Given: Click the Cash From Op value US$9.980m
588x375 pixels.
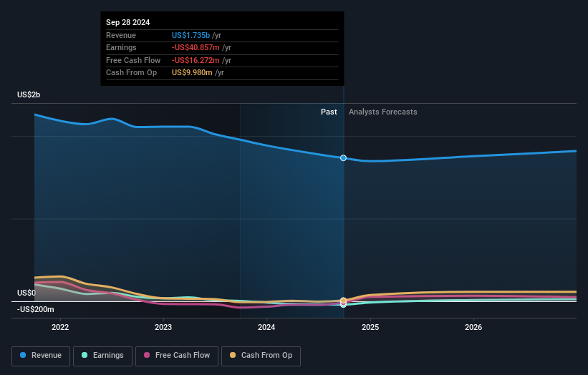Looking at the screenshot, I should click(192, 73).
